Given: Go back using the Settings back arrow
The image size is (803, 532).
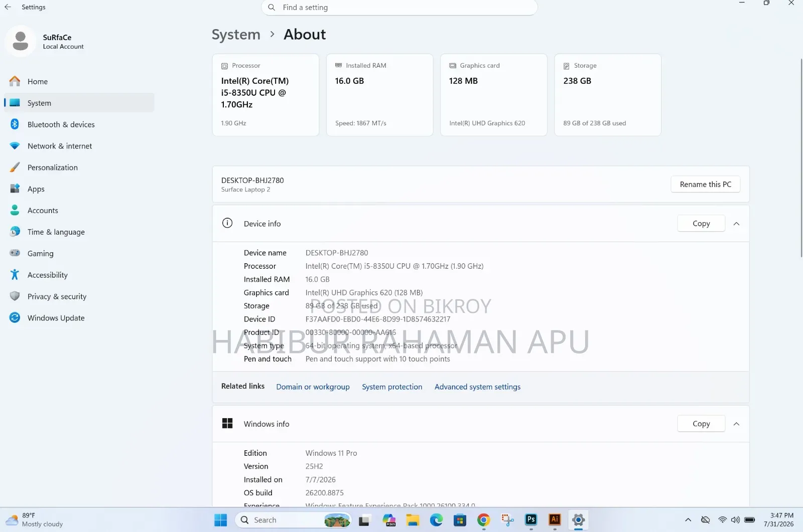Looking at the screenshot, I should coord(8,7).
